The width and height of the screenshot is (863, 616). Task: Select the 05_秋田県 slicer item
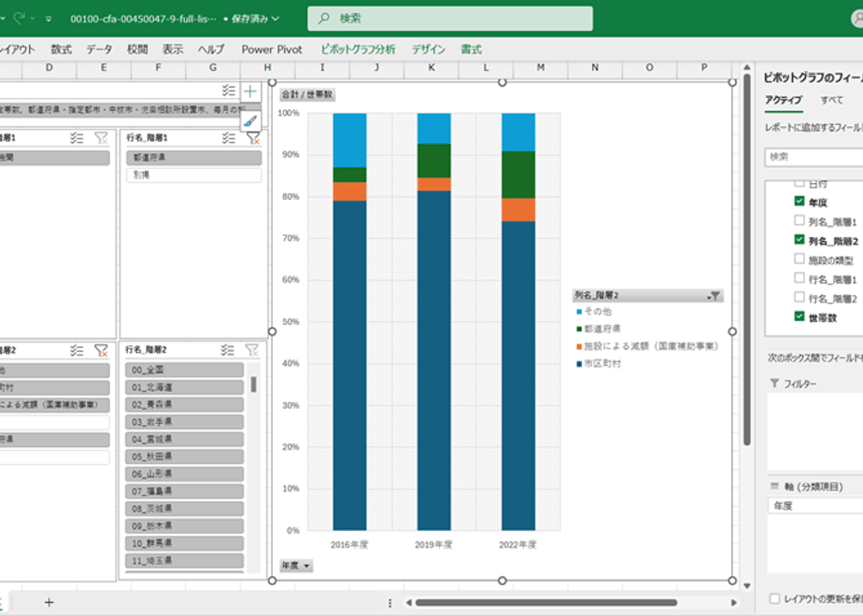coord(184,456)
